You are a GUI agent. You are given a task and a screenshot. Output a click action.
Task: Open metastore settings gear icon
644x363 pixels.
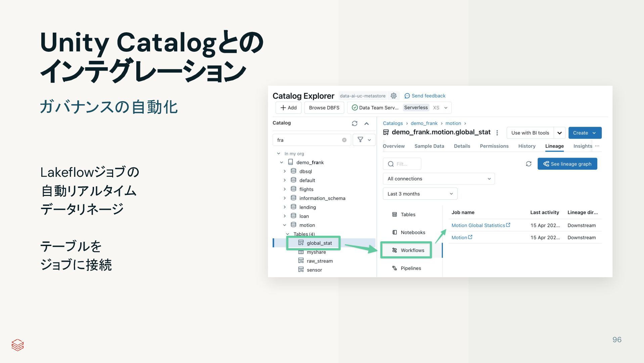[394, 96]
